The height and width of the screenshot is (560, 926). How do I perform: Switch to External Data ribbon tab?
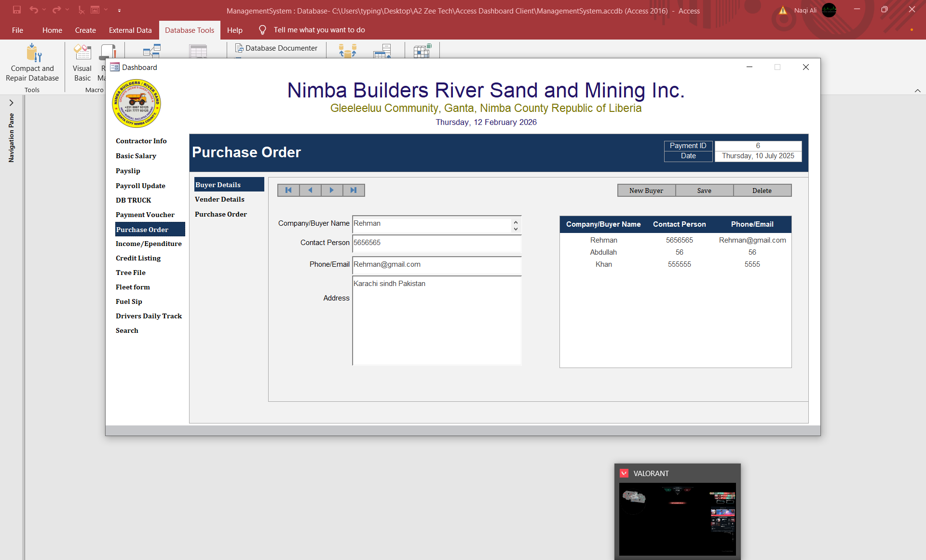pos(130,30)
